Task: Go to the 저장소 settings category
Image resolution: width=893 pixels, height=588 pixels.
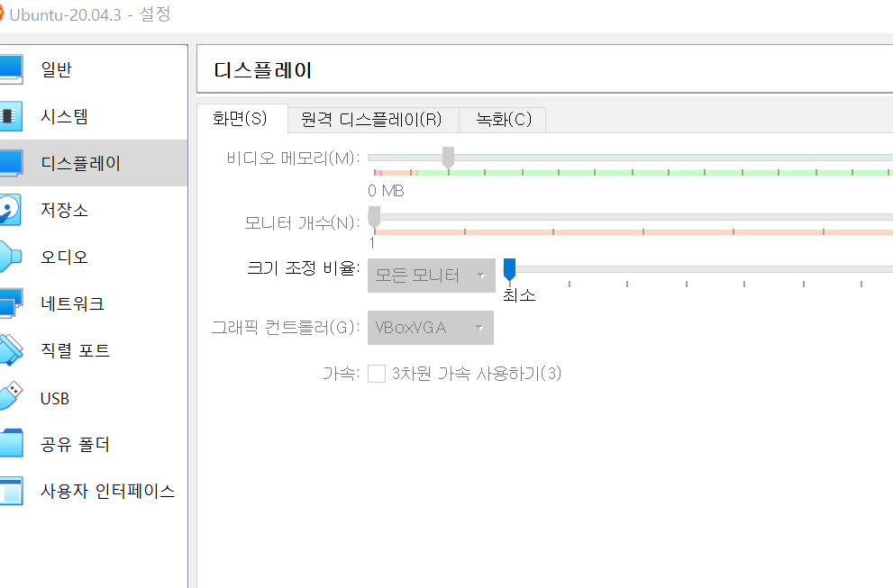Action: click(94, 210)
